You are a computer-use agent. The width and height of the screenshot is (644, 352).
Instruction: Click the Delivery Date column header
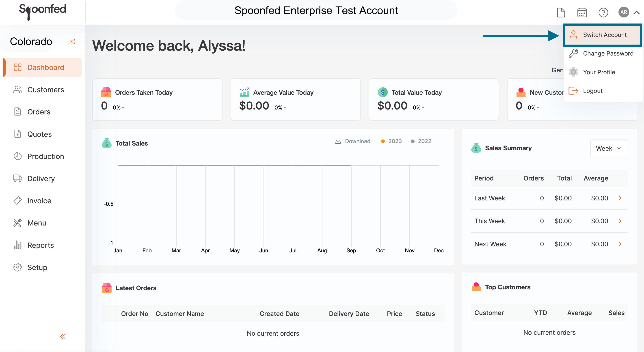click(x=349, y=313)
